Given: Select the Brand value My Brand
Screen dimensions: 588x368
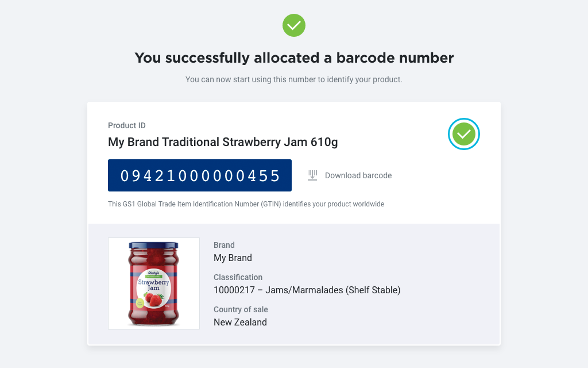Looking at the screenshot, I should (x=233, y=258).
